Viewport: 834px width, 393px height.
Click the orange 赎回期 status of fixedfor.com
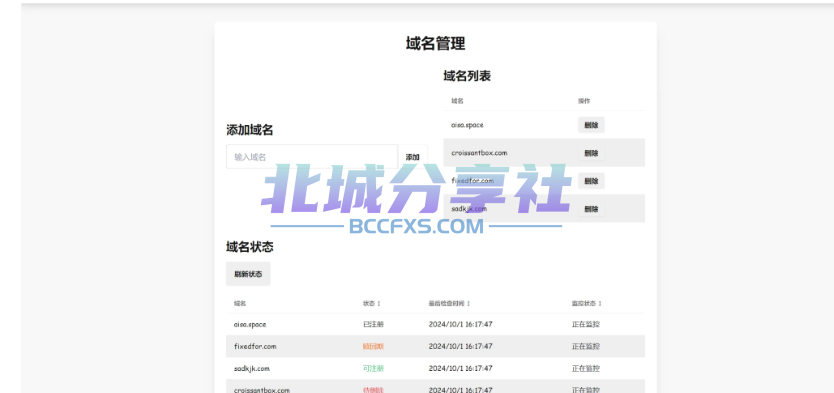click(x=373, y=346)
